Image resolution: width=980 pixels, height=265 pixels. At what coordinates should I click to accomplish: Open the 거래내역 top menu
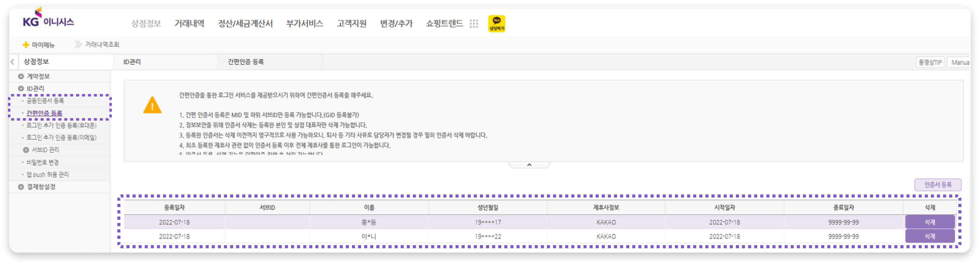pyautogui.click(x=189, y=24)
